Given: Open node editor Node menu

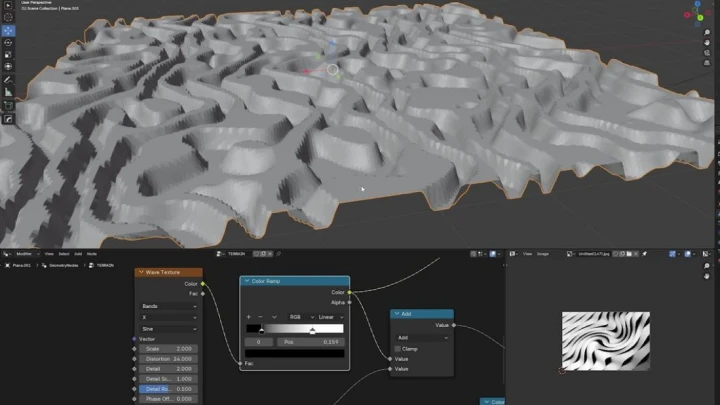Looking at the screenshot, I should tap(92, 253).
